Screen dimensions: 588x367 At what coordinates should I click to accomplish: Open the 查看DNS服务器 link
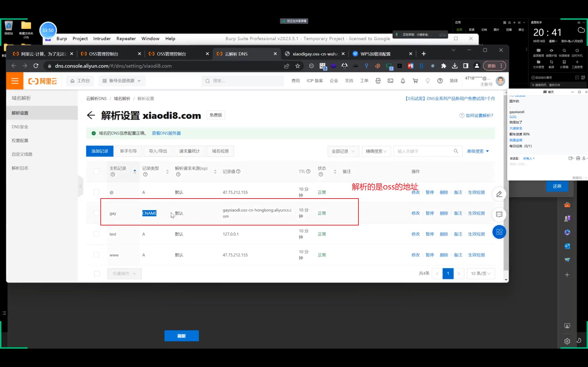tap(166, 133)
